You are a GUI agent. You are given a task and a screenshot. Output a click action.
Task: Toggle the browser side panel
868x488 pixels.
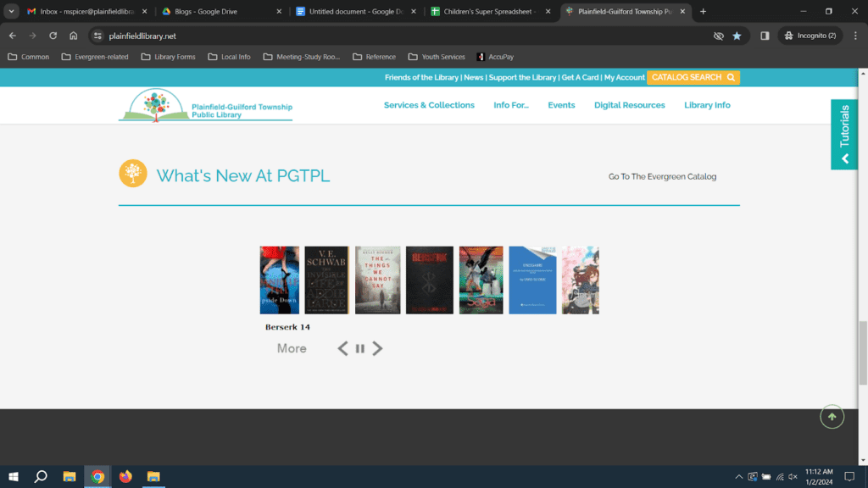(x=765, y=36)
